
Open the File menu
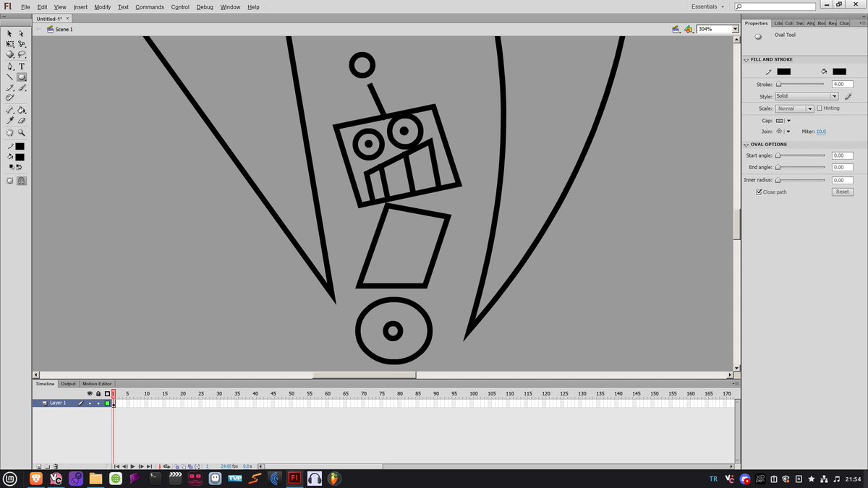coord(25,7)
